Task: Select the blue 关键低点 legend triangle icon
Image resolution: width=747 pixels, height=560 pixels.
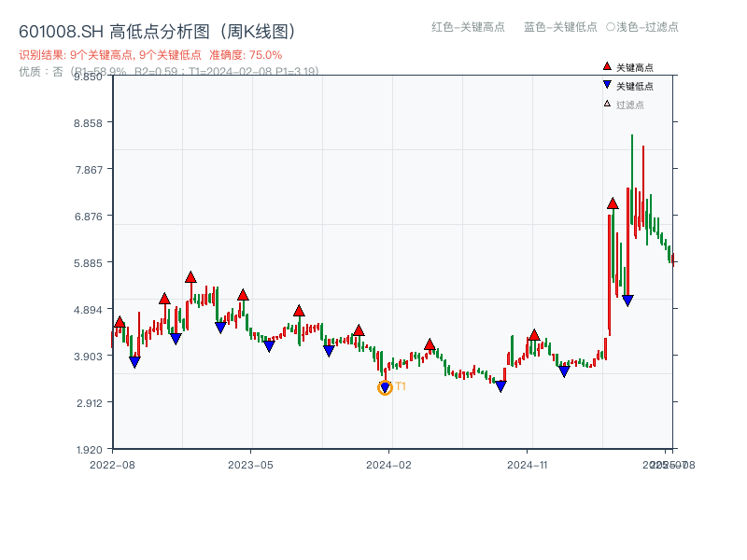Action: [606, 86]
